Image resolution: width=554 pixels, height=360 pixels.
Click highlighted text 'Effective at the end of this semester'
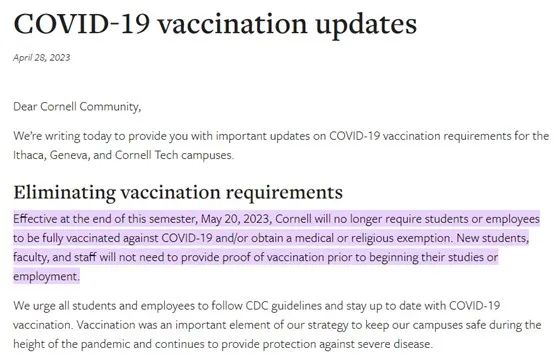tap(104, 219)
